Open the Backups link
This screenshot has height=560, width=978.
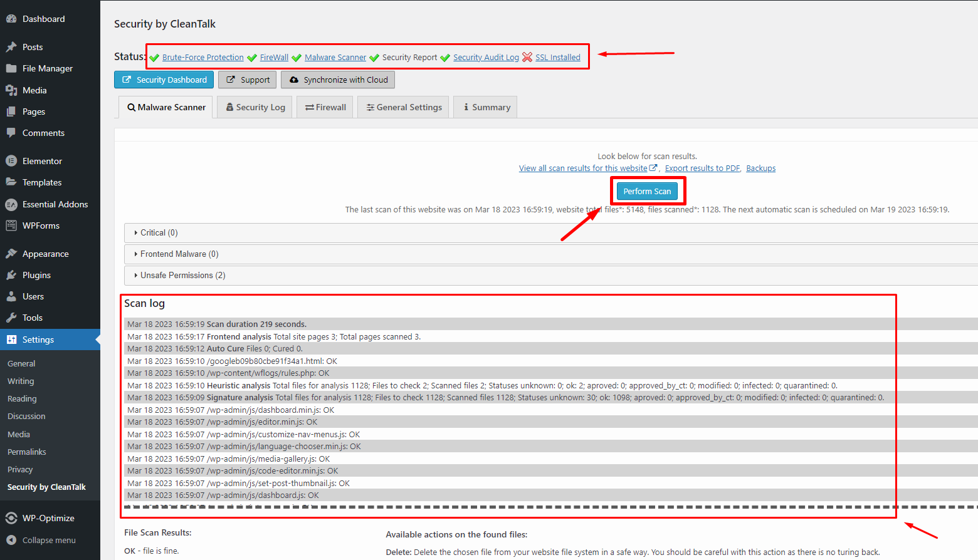(761, 168)
